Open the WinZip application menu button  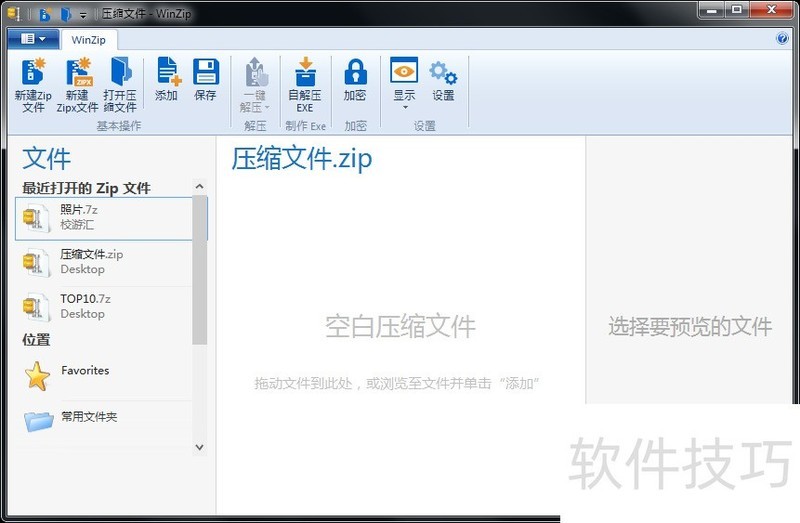pos(34,39)
